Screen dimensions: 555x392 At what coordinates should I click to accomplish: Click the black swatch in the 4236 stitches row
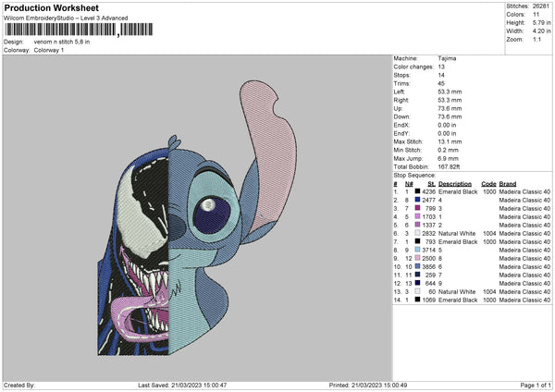pyautogui.click(x=418, y=191)
